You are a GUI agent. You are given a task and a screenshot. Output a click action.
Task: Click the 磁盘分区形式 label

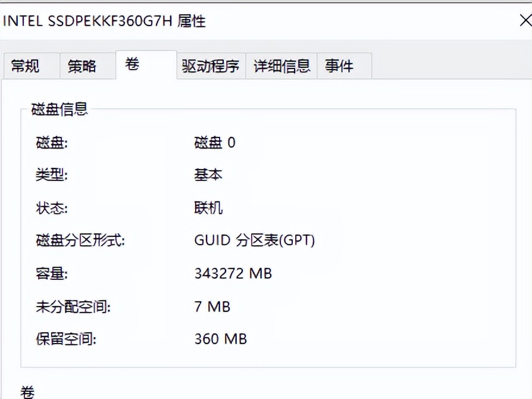pos(80,241)
